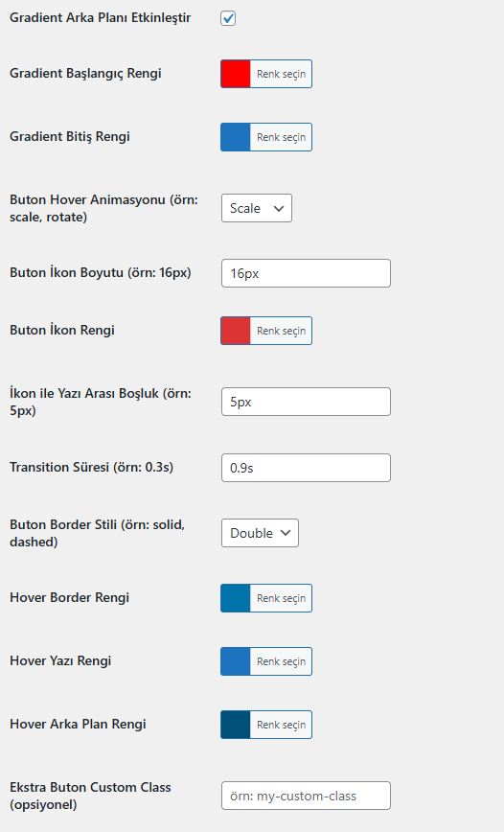This screenshot has width=504, height=832.
Task: Click the blue Gradient Bitiş Rengi swatch
Action: (x=236, y=137)
